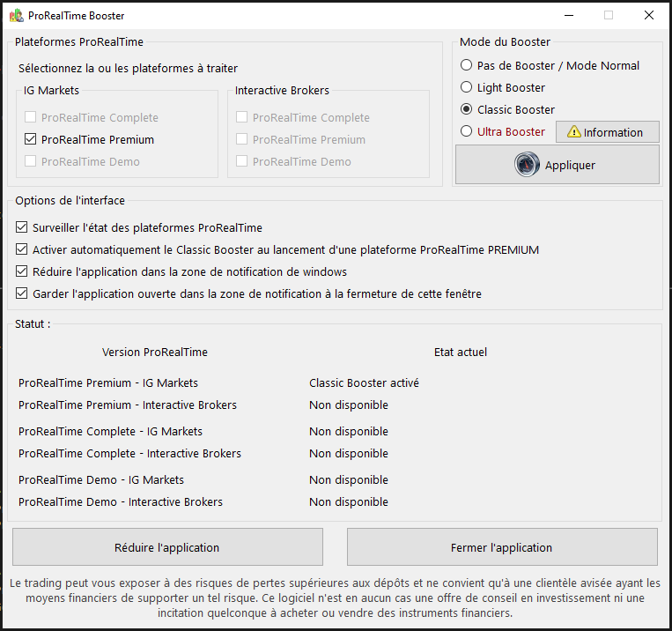
Task: Click 'Non disponible' for Demo Interactive Brokers
Action: pyautogui.click(x=349, y=501)
